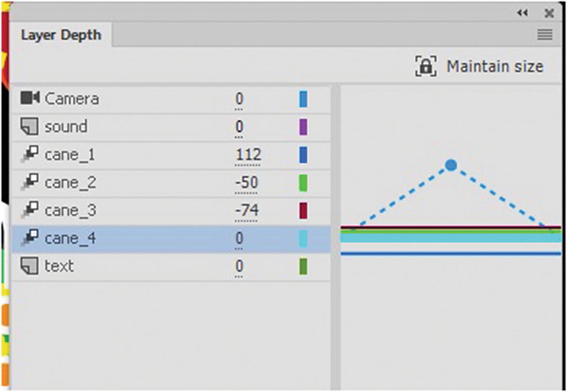Toggle the Maintain size lock icon
This screenshot has height=392, width=567.
tap(426, 67)
